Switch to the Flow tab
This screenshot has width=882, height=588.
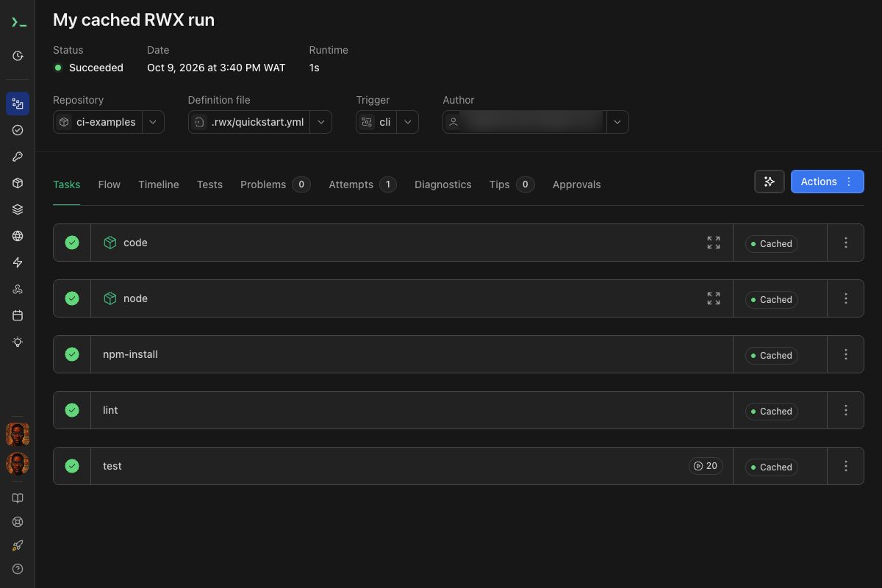pos(110,184)
